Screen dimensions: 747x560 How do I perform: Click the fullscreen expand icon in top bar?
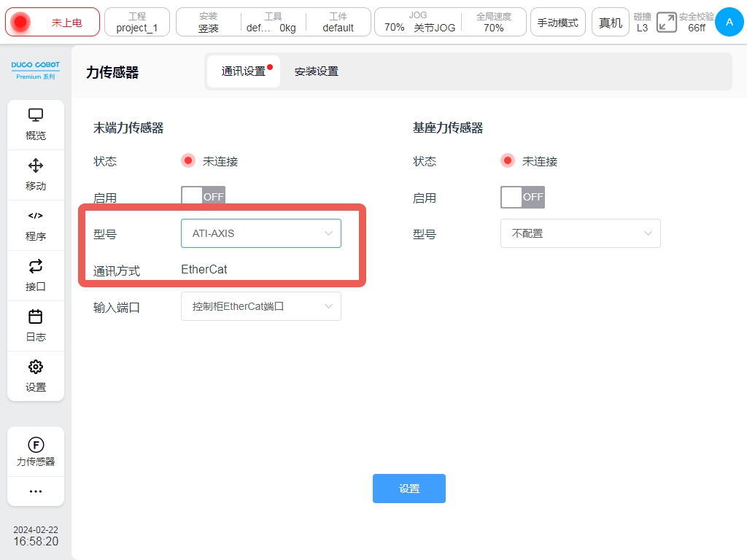666,23
